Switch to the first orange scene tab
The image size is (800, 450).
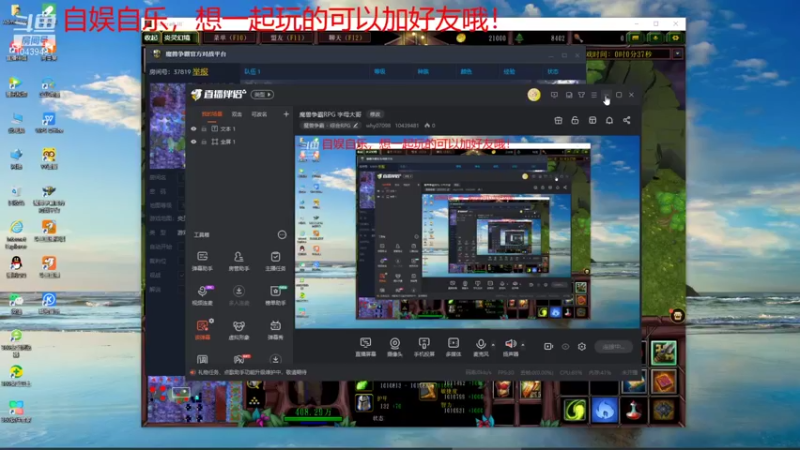point(212,114)
